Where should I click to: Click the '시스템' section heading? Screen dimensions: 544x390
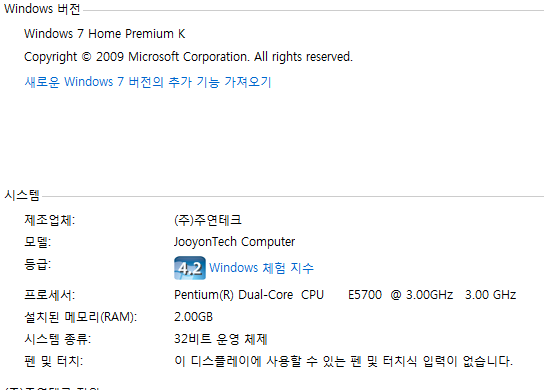point(22,195)
